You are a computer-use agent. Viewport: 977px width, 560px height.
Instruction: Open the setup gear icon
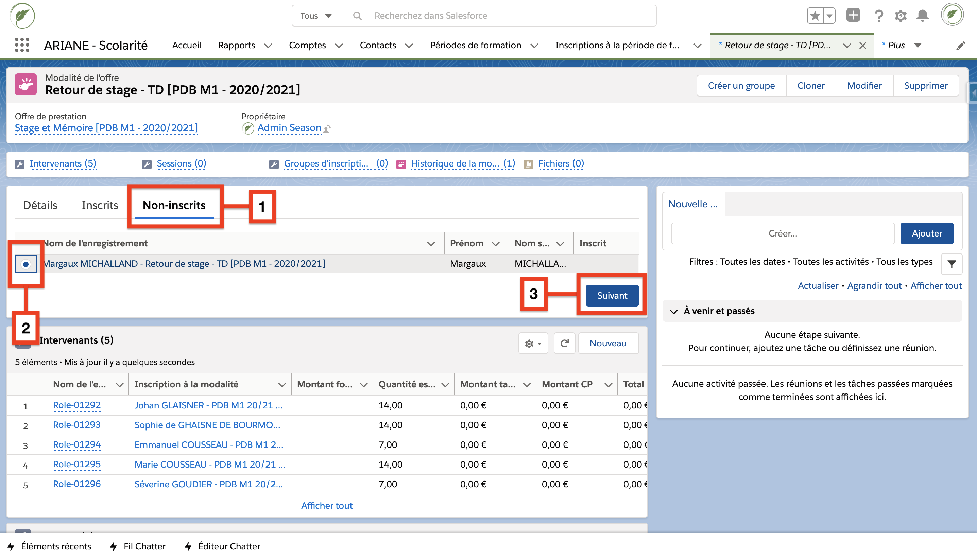pyautogui.click(x=900, y=16)
